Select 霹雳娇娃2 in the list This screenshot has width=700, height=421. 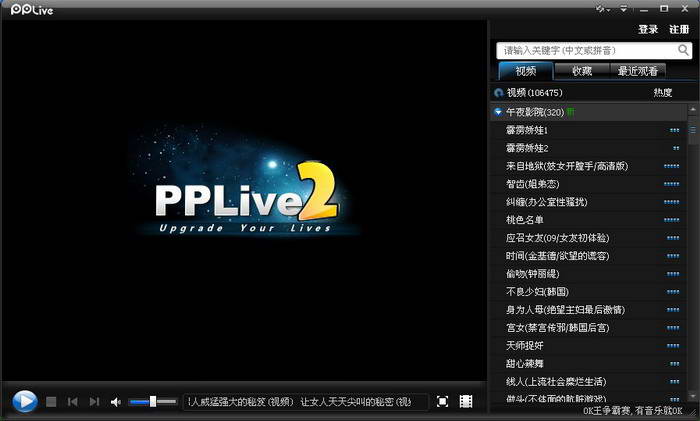(x=588, y=148)
